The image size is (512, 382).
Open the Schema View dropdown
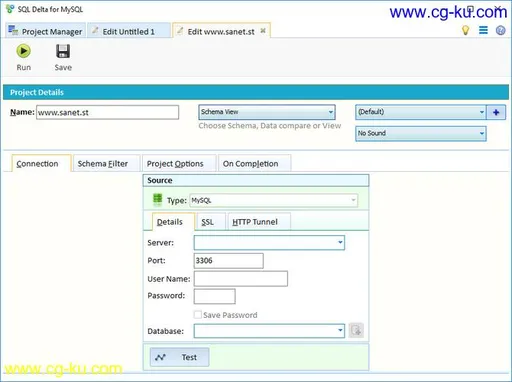coord(267,112)
